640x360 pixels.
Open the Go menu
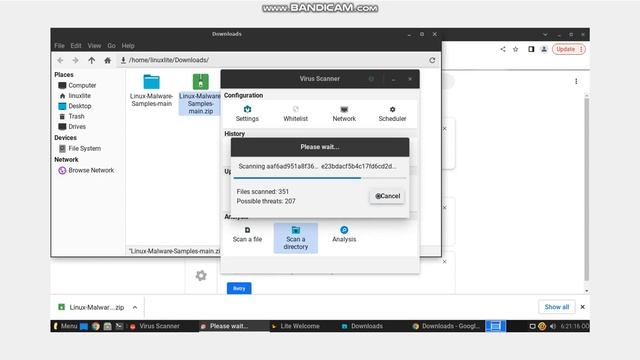point(111,46)
